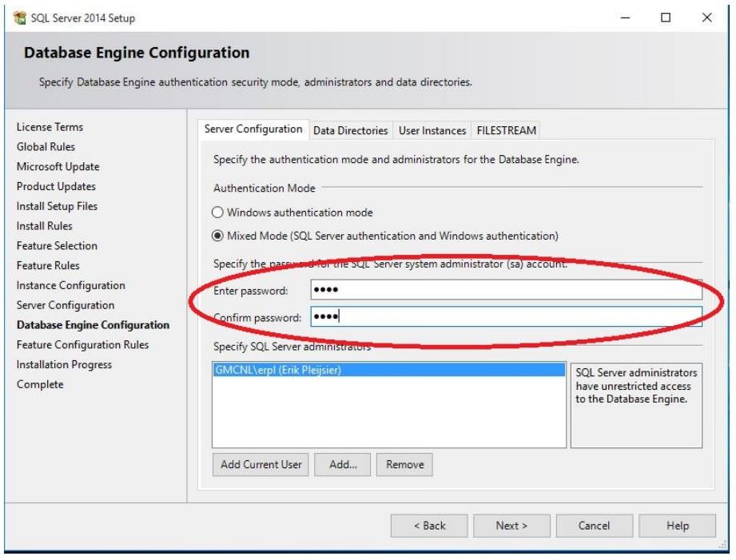Focus the Enter password field
Viewport: 736px width, 560px height.
[x=506, y=290]
